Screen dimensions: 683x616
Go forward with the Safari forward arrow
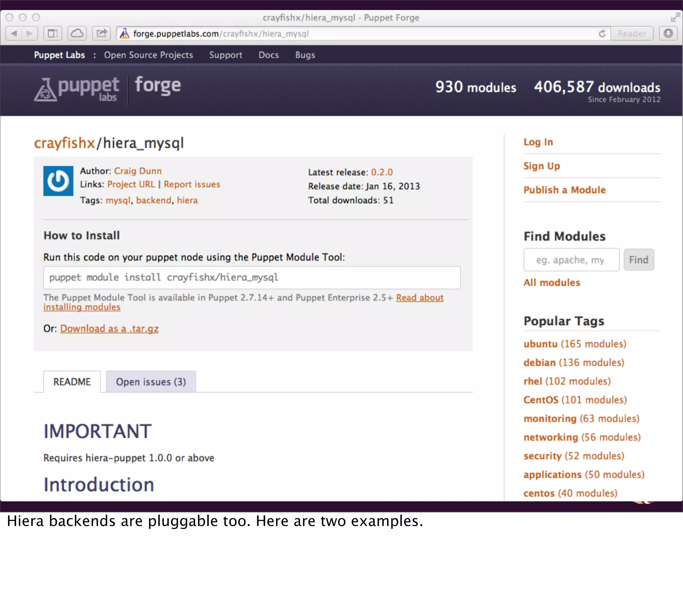click(x=30, y=34)
